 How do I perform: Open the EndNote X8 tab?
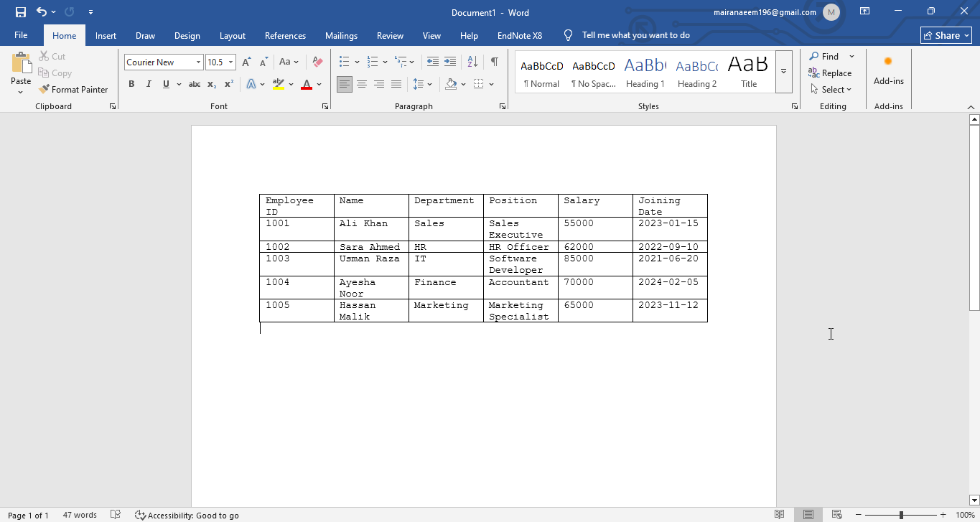pyautogui.click(x=520, y=36)
